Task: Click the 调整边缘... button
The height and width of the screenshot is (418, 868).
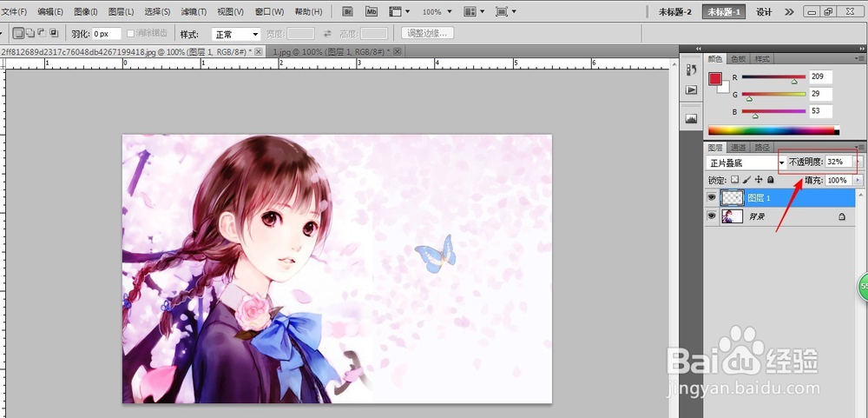Action: tap(427, 33)
